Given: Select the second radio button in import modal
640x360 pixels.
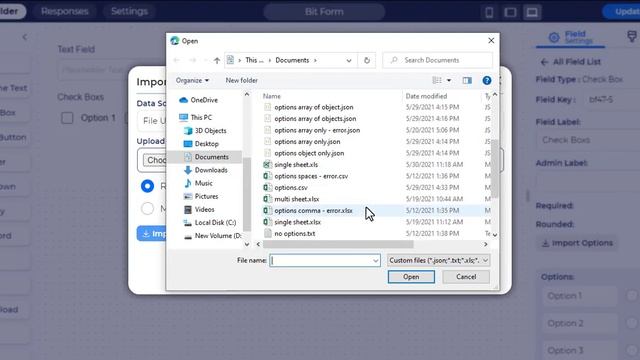Looking at the screenshot, I should (x=147, y=209).
